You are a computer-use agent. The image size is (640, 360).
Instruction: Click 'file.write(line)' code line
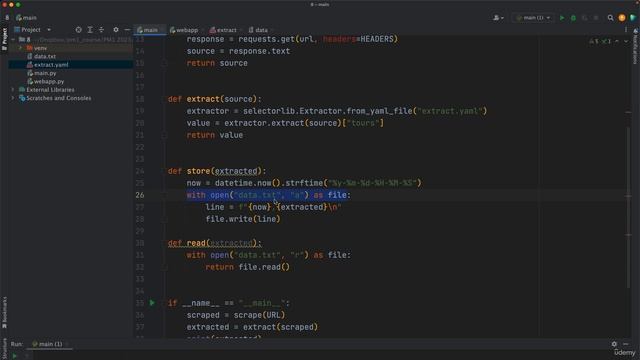click(243, 219)
